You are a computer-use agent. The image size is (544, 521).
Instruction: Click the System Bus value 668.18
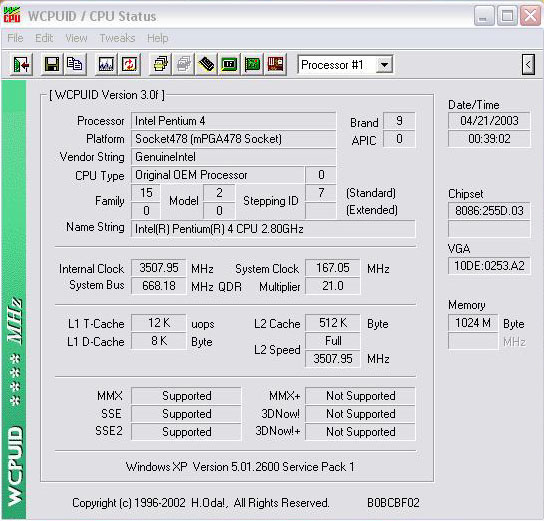(x=159, y=286)
